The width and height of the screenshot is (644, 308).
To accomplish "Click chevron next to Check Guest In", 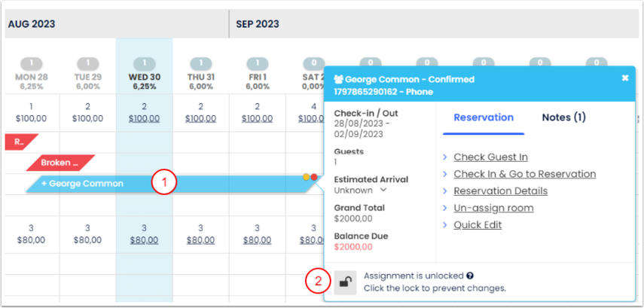I will [445, 157].
